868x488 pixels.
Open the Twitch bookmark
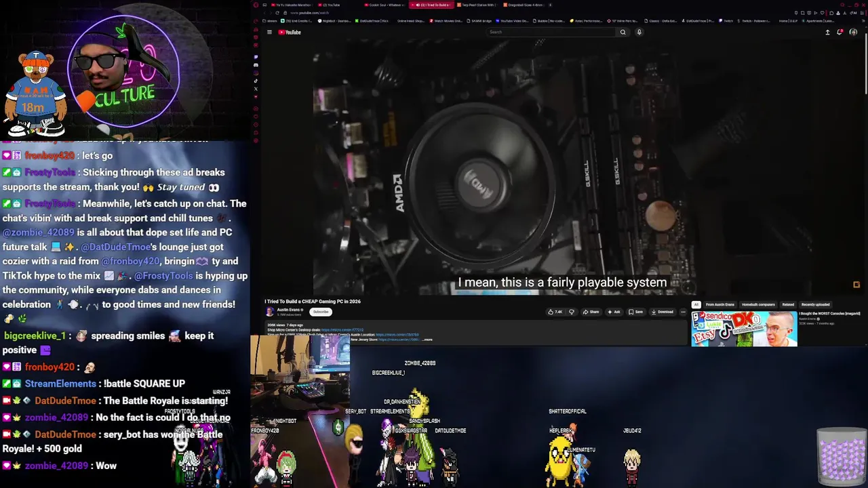pos(726,21)
